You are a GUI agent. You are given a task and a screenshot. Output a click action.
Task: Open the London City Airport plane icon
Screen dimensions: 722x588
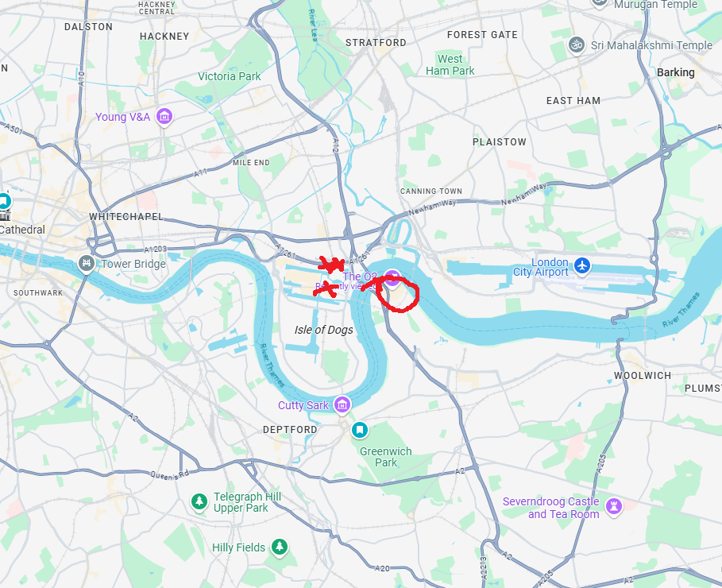(x=582, y=266)
